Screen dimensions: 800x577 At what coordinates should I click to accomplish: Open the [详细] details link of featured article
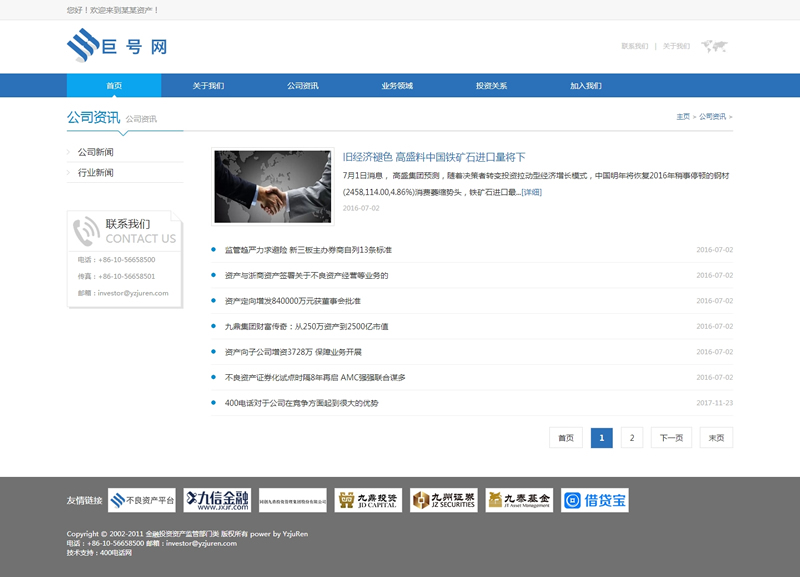(531, 192)
